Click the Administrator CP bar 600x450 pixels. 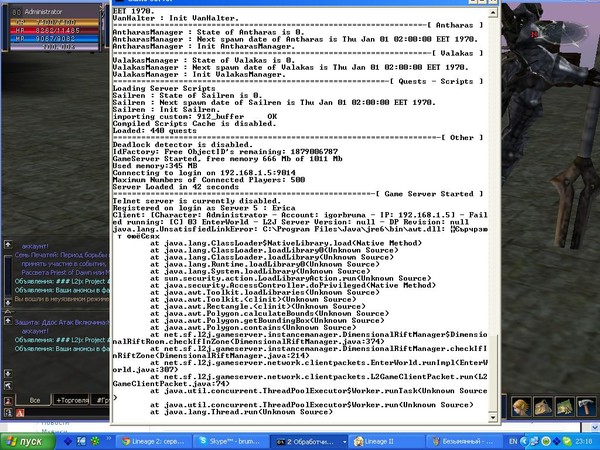point(54,23)
